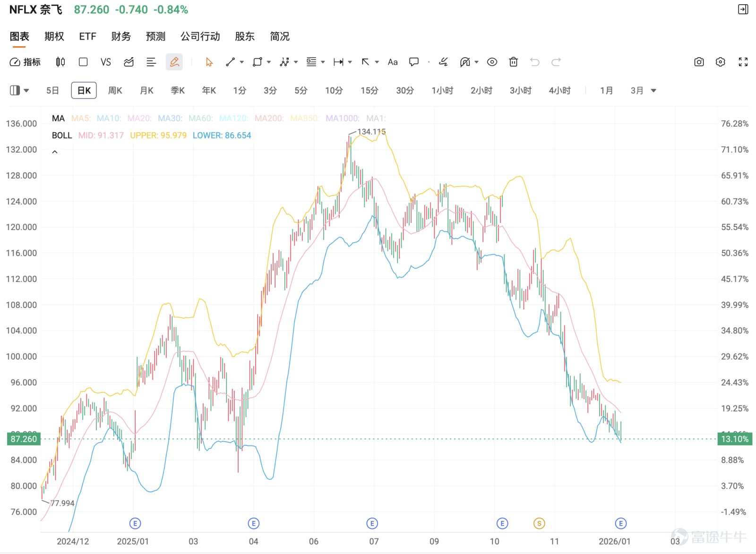Expand more timeframe options after 3月

pos(653,90)
